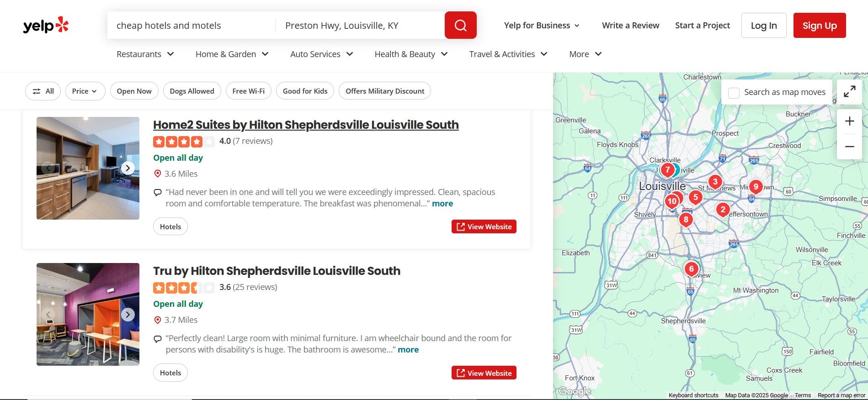Screen dimensions: 868x400
Task: Click the search term input field
Action: pyautogui.click(x=192, y=25)
